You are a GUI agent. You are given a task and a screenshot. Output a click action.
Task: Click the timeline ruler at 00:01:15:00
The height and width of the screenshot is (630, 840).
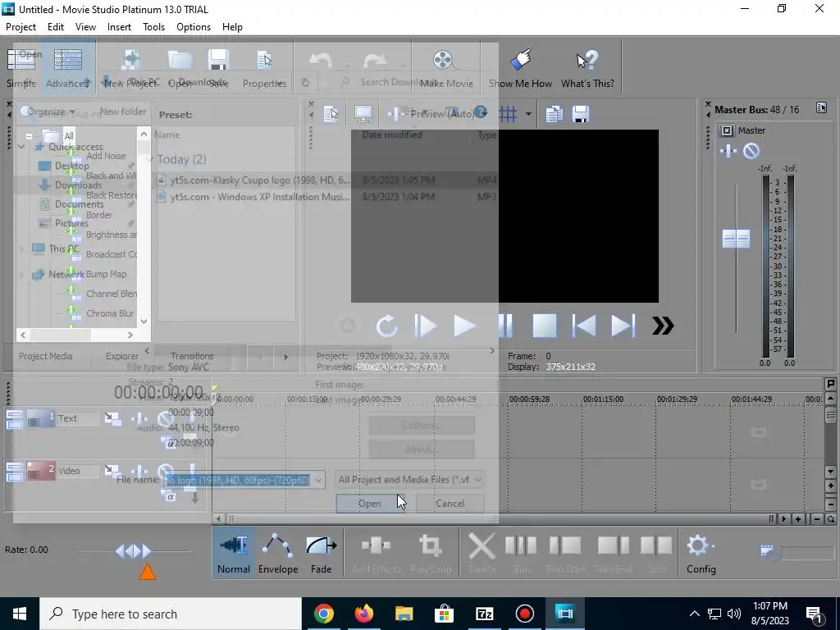coord(603,399)
